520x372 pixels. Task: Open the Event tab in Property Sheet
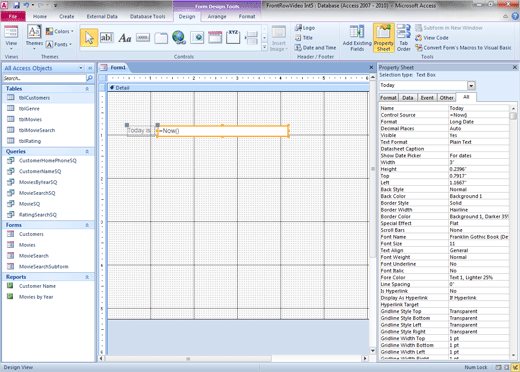tap(427, 98)
